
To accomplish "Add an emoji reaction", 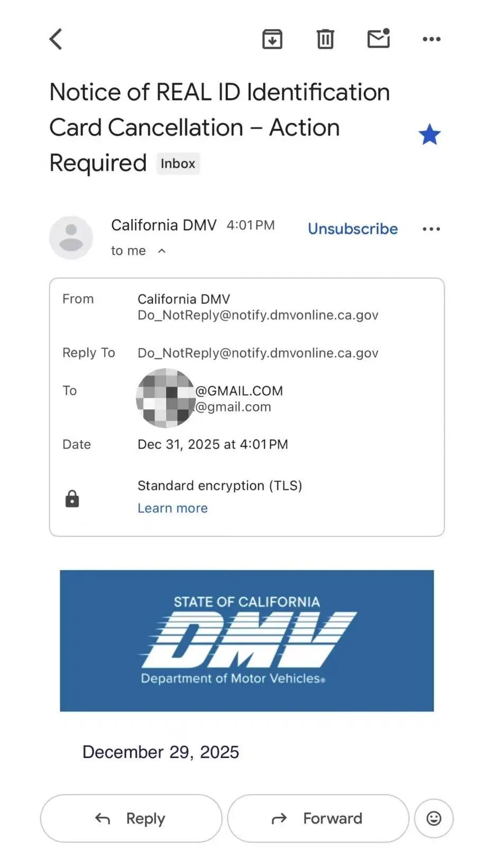I will point(434,818).
